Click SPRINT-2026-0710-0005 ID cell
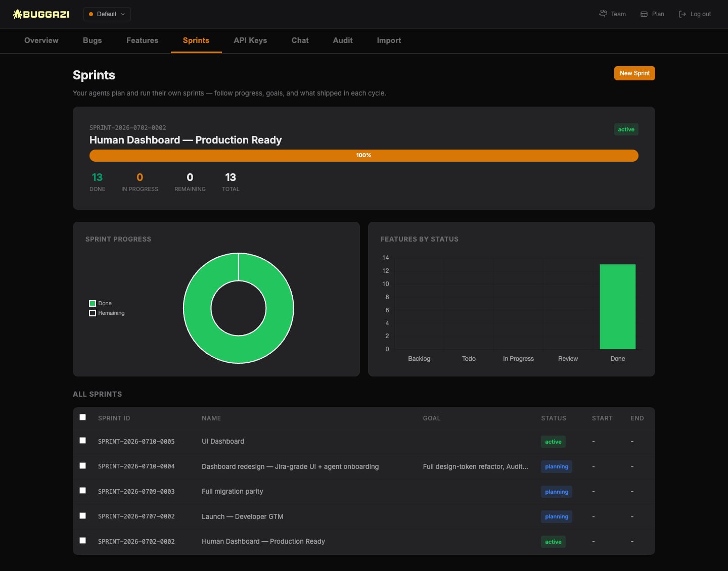The height and width of the screenshot is (571, 728). click(136, 442)
